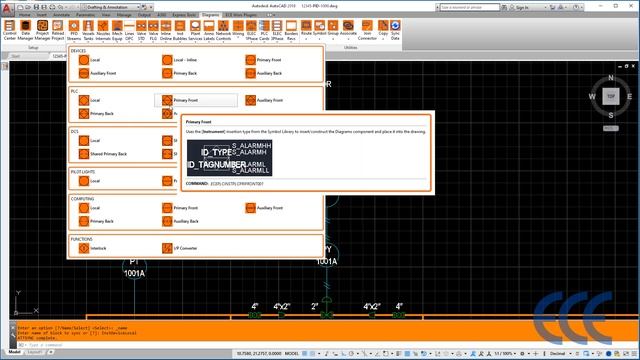The height and width of the screenshot is (360, 640).
Task: Click Inst Bubbles ribbon button
Action: point(180,31)
